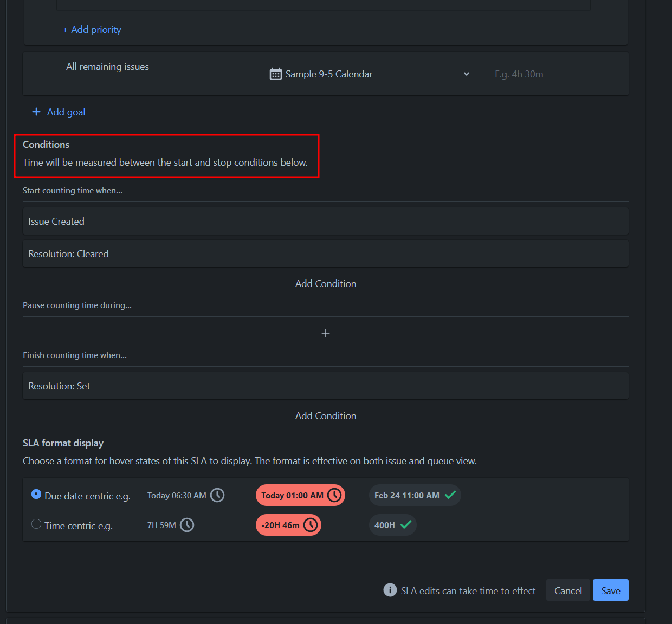Click green checkmark in the 400H badge
The image size is (672, 624).
(x=406, y=525)
